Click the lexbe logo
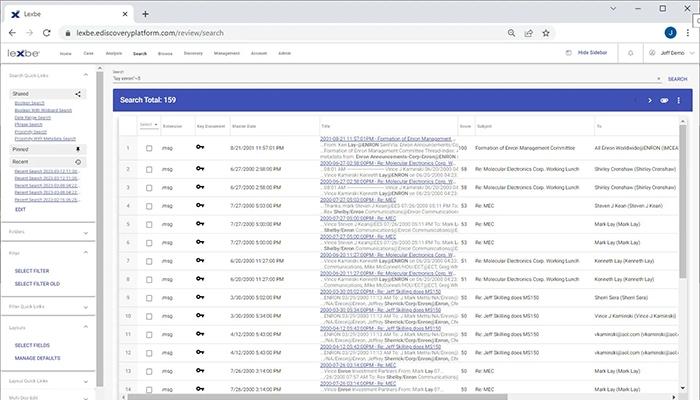 [23, 53]
